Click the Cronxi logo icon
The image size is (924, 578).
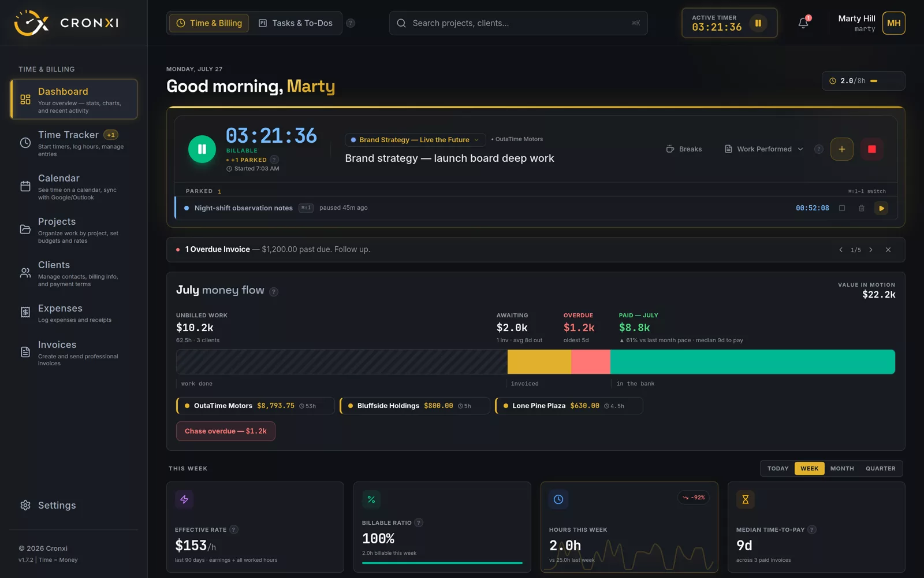(31, 23)
